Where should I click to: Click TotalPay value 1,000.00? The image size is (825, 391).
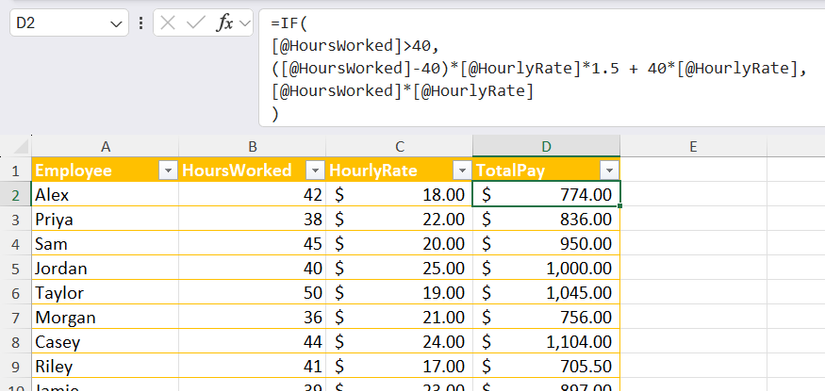(546, 268)
